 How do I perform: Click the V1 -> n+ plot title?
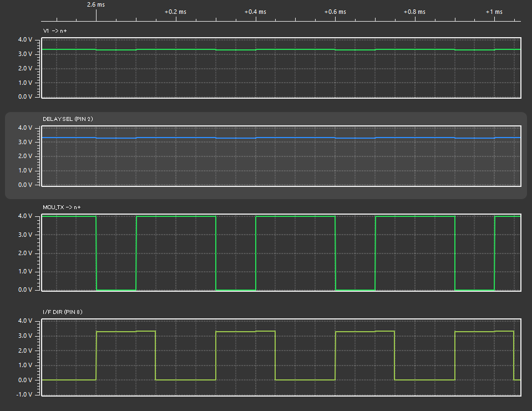[54, 31]
